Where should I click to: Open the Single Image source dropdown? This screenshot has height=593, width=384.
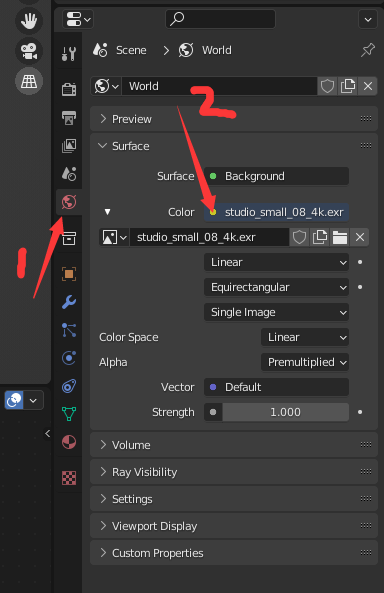276,312
